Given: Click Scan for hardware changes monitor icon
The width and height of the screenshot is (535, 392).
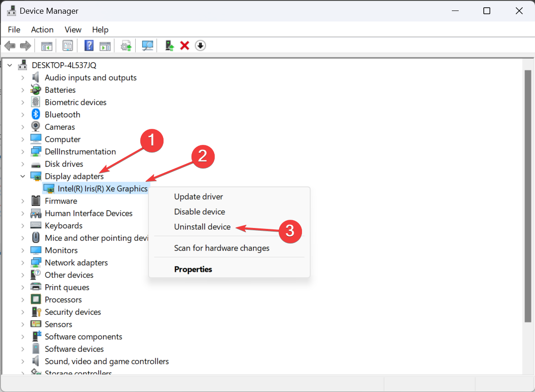Looking at the screenshot, I should tap(148, 46).
